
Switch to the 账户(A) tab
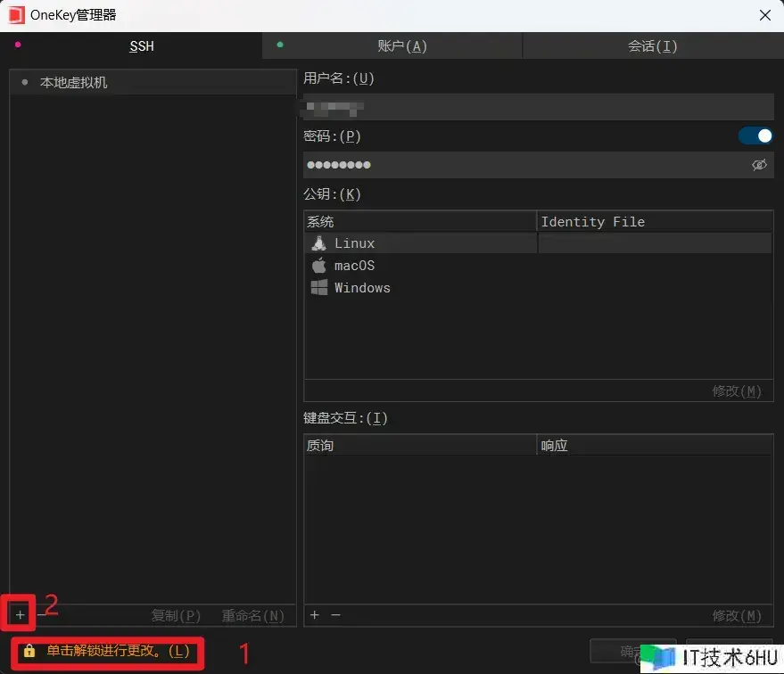[392, 46]
